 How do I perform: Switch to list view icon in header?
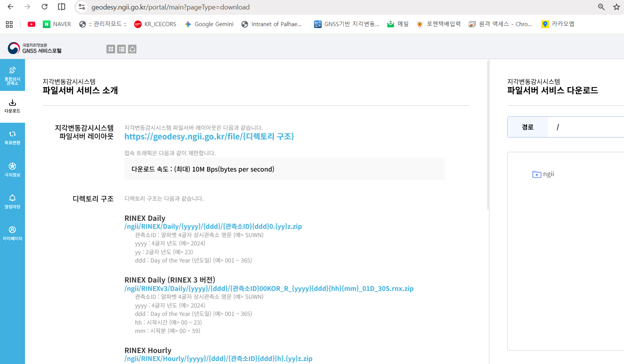point(121,49)
